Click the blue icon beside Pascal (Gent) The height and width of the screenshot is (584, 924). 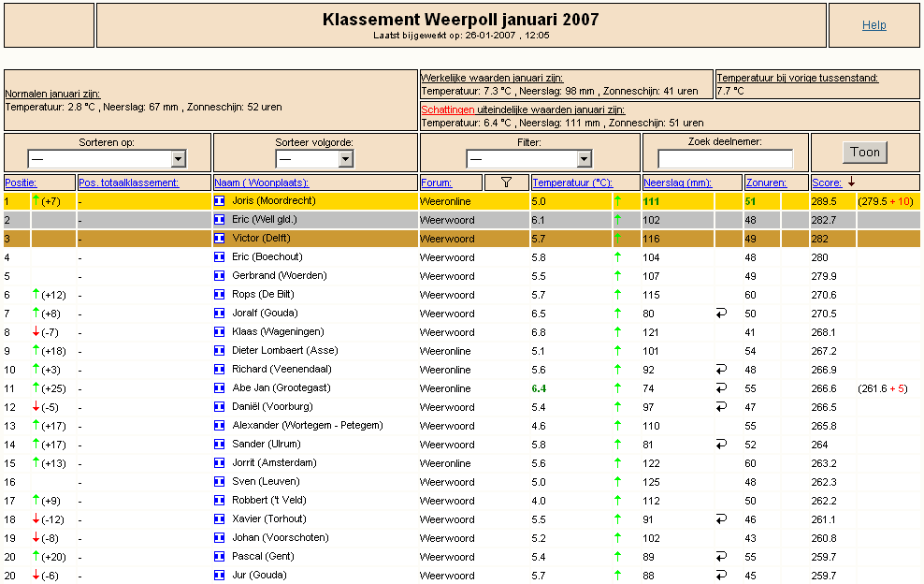[219, 556]
